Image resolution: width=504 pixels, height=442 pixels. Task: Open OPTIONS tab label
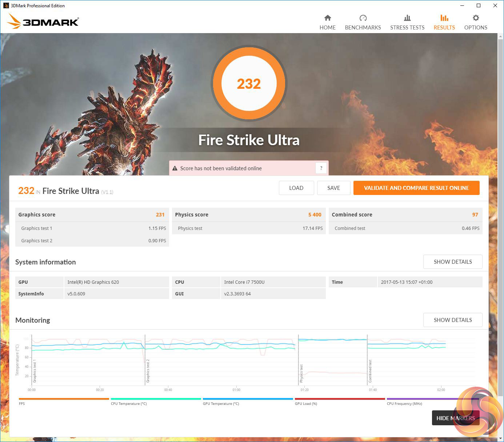[476, 28]
